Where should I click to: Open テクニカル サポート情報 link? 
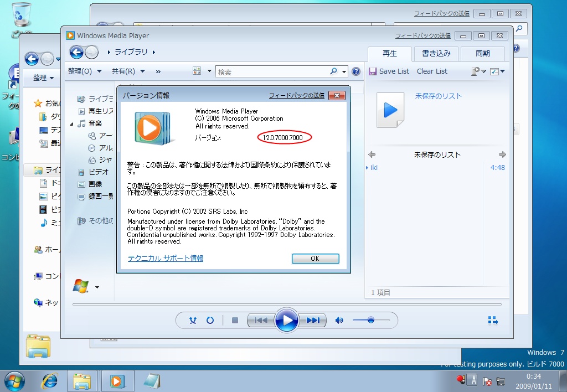click(165, 258)
